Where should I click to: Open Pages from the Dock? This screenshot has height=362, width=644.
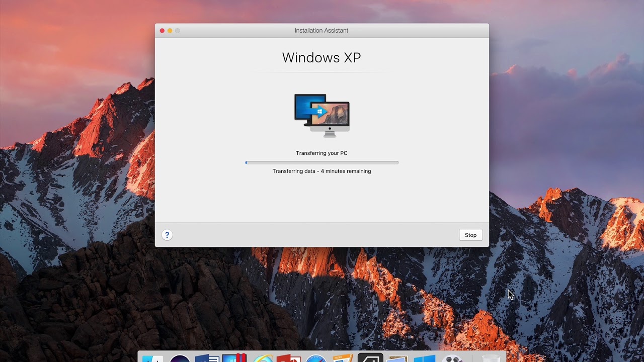[x=343, y=358]
